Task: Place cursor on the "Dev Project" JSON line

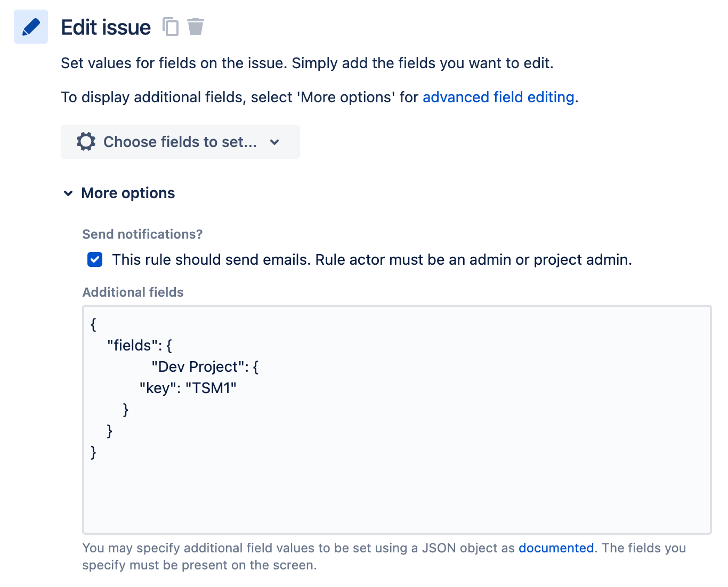Action: pyautogui.click(x=205, y=366)
